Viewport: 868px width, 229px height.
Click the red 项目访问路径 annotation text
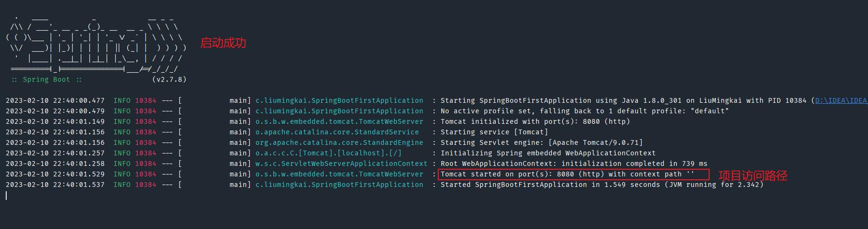click(x=753, y=175)
